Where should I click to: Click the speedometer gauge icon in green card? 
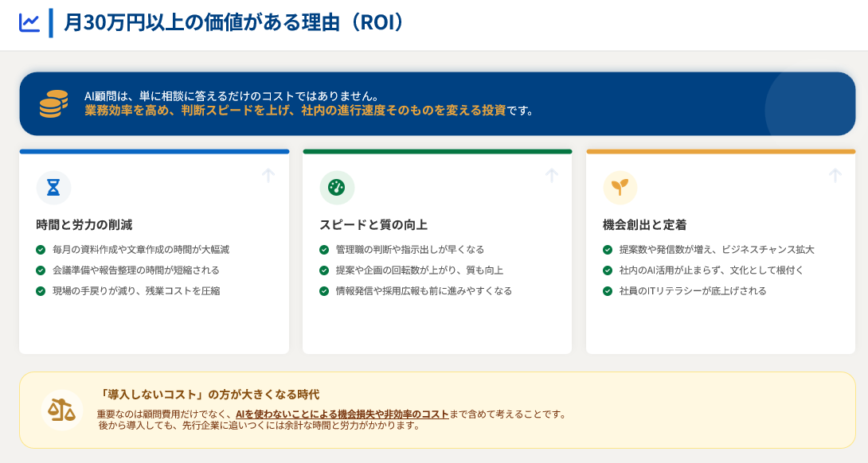pos(337,188)
